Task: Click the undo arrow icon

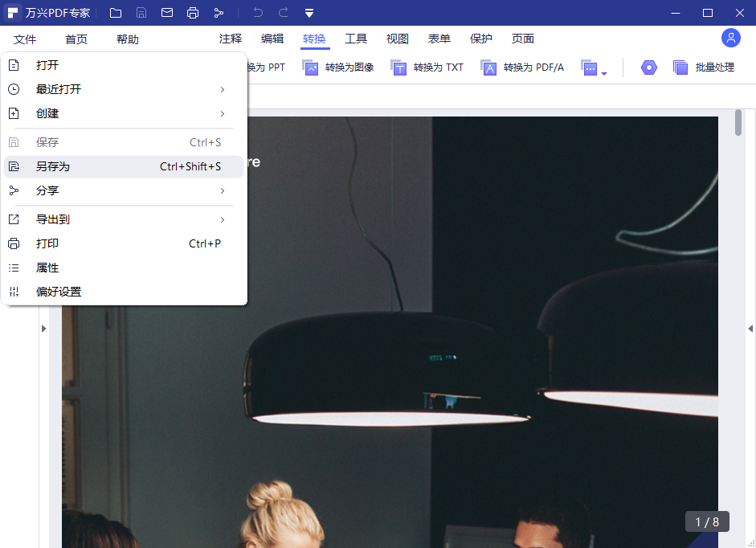Action: click(x=256, y=12)
